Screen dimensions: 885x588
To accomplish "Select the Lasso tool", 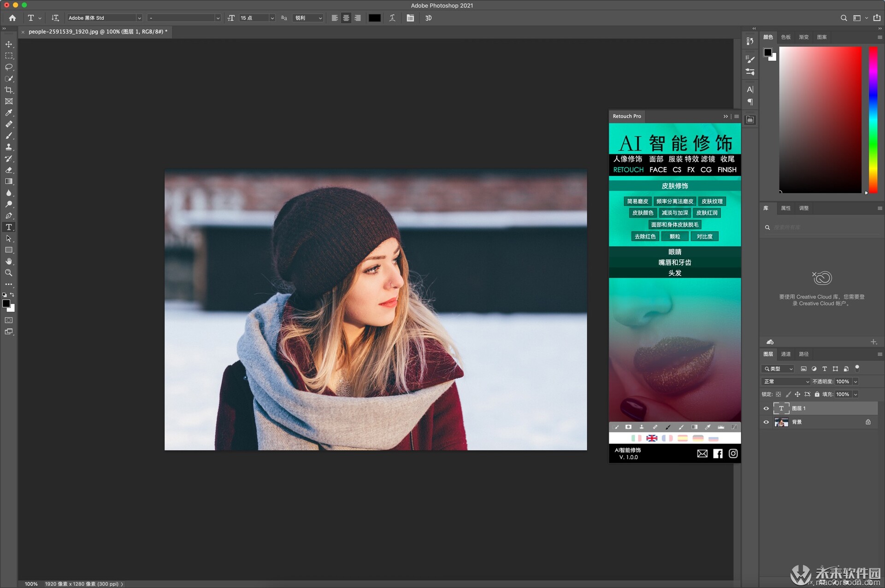I will pos(8,67).
